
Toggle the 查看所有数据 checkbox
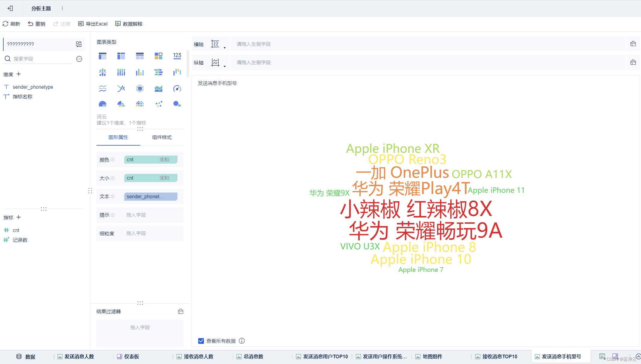[x=201, y=341]
